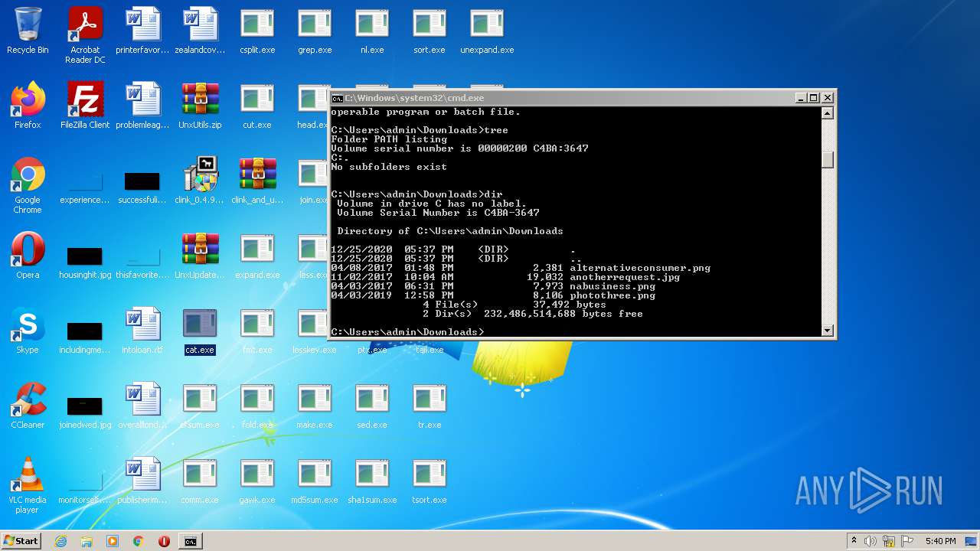
Task: Select the fmt.exe desktop icon
Action: pyautogui.click(x=257, y=331)
